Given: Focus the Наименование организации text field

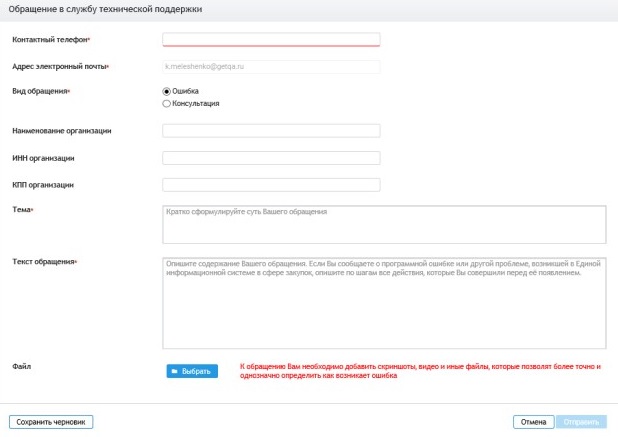Looking at the screenshot, I should coord(270,130).
